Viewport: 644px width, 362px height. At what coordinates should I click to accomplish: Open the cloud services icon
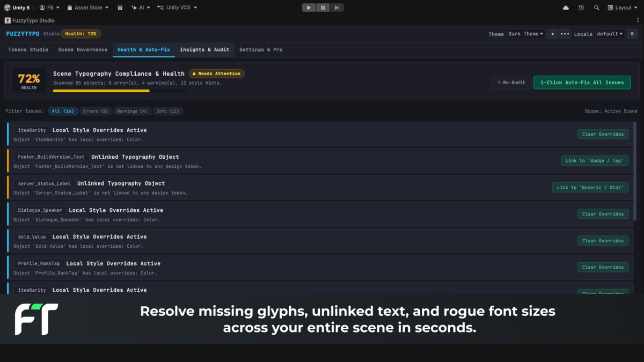[x=566, y=8]
